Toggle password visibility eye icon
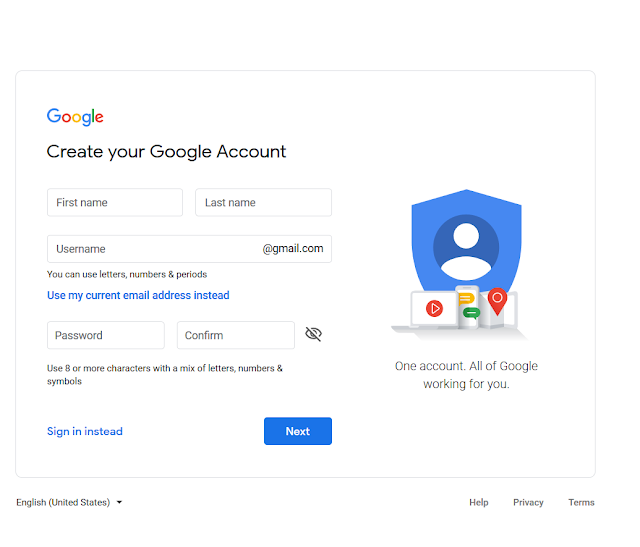This screenshot has height=547, width=640. 313,334
